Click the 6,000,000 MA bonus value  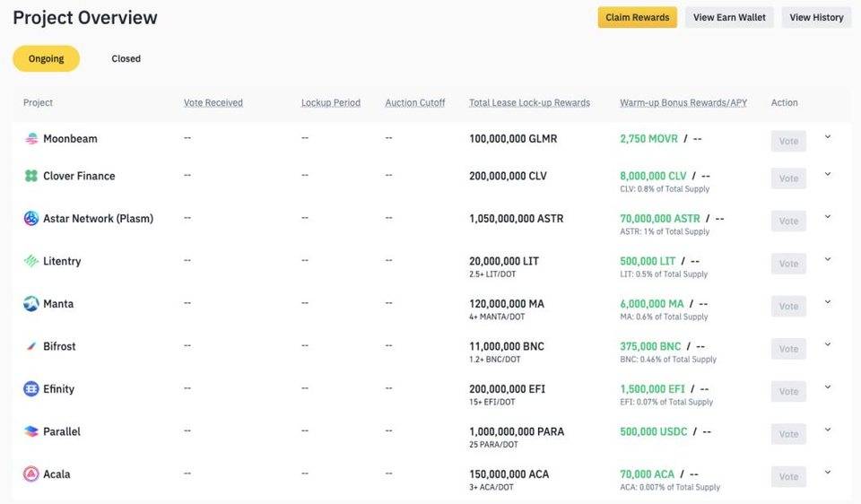point(652,304)
